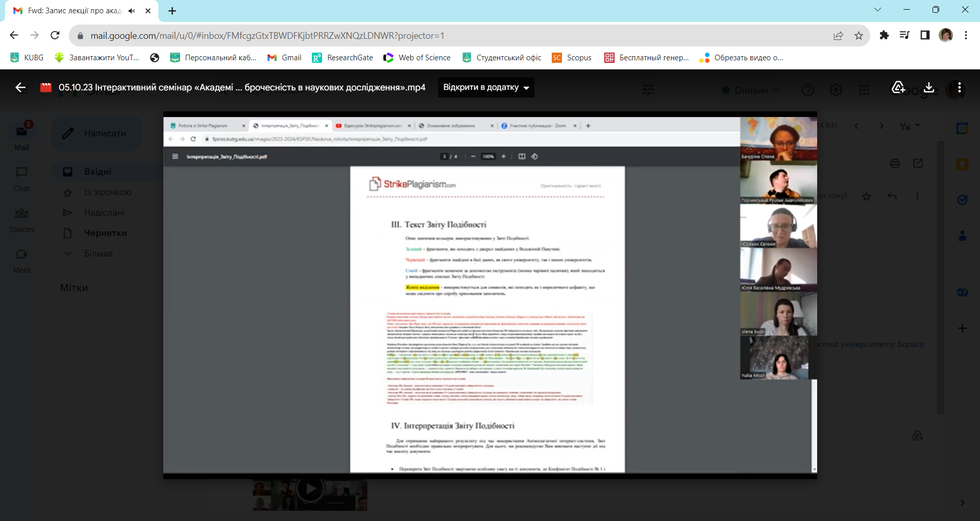The width and height of the screenshot is (980, 521).
Task: Expand next preview item arrow
Action: [x=962, y=503]
